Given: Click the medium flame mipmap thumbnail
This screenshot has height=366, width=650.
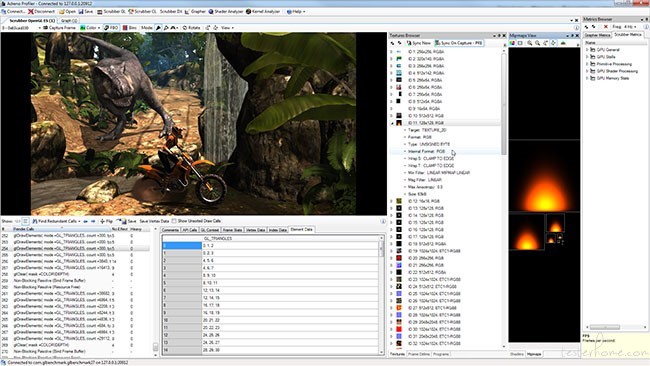Looking at the screenshot, I should pyautogui.click(x=526, y=232).
